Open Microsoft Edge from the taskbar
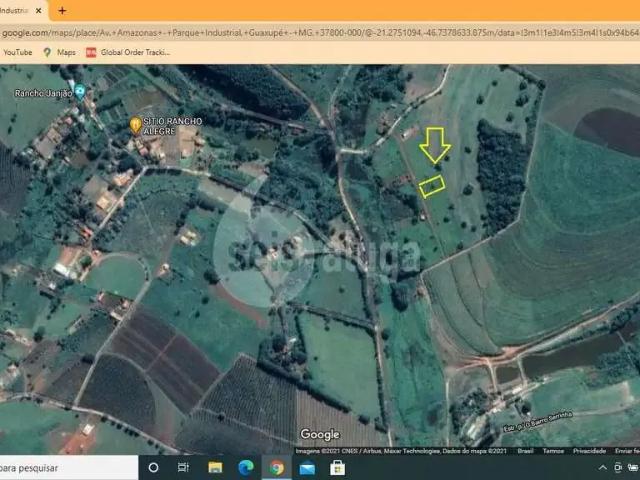 click(245, 467)
